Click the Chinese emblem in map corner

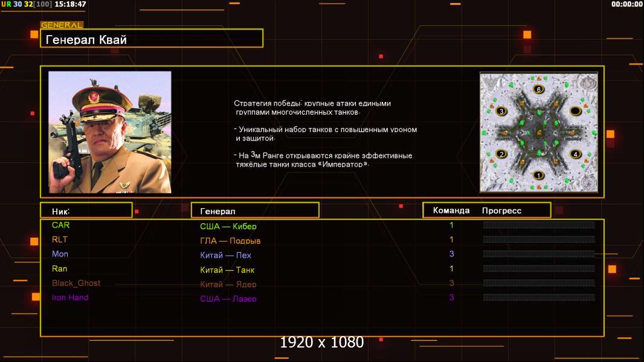coord(585,83)
